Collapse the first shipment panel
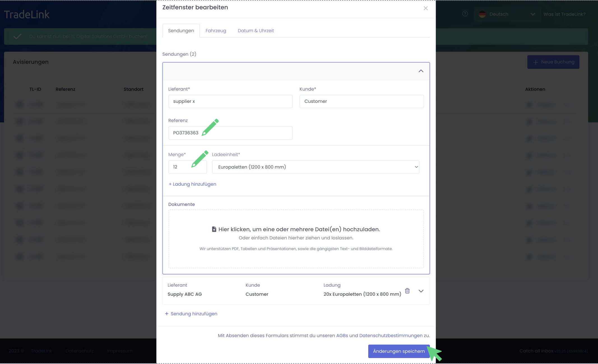This screenshot has height=364, width=598. [x=421, y=71]
